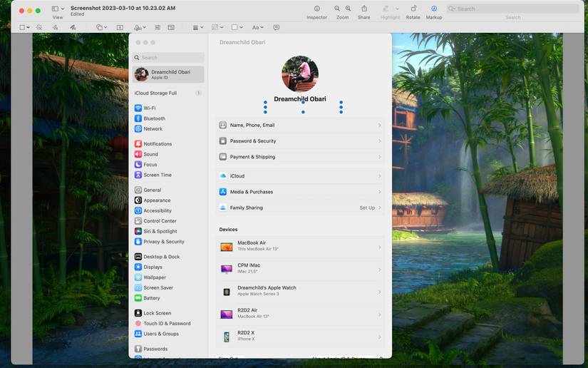Viewport: 588px width, 368px height.
Task: Click the Appearance icon in pictured sidebar
Action: point(138,200)
